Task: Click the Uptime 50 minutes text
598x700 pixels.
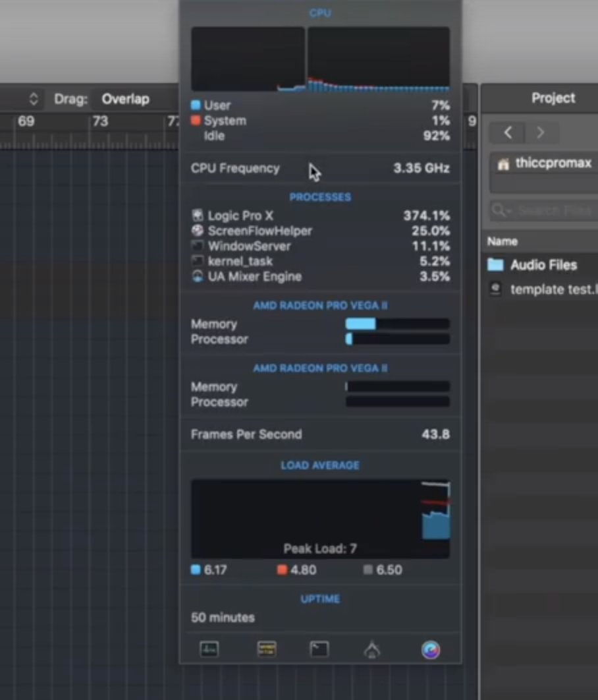Action: [223, 618]
